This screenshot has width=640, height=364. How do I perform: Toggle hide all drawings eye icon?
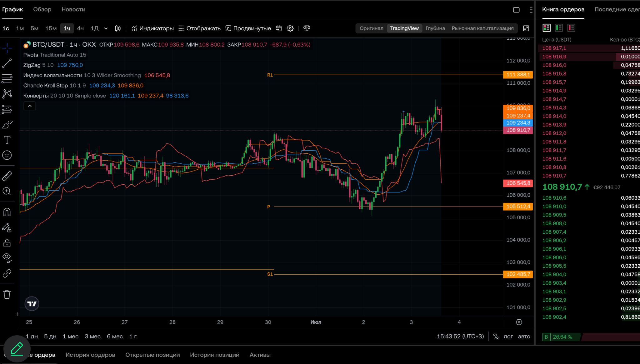pyautogui.click(x=7, y=258)
